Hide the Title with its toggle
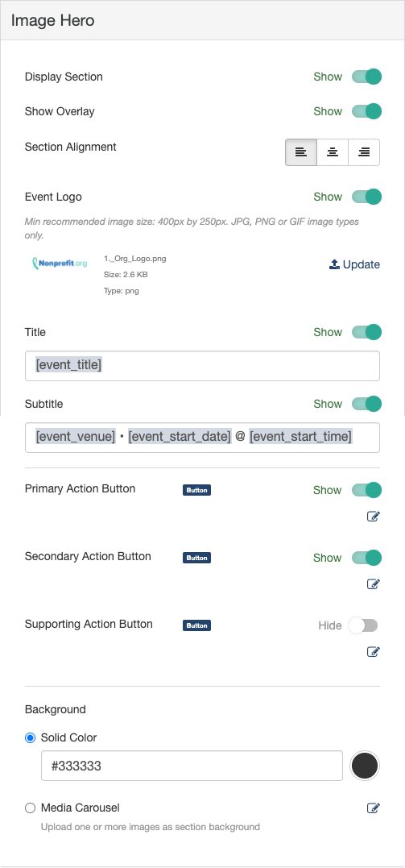This screenshot has width=405, height=868. point(367,332)
